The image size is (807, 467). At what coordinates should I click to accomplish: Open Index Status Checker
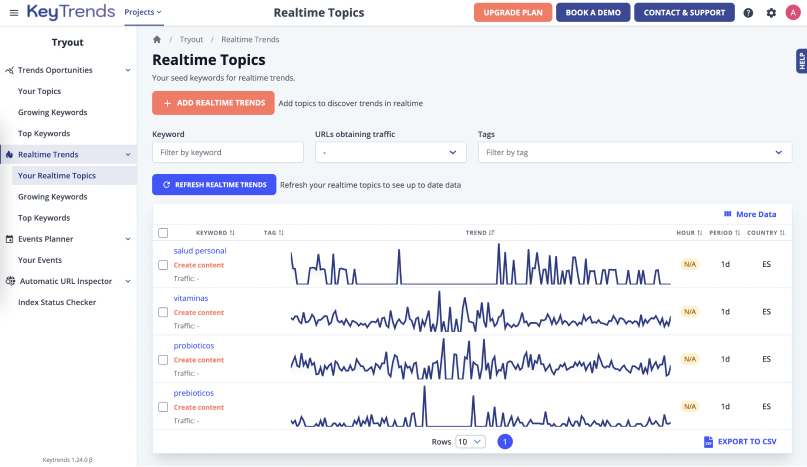[x=57, y=302]
